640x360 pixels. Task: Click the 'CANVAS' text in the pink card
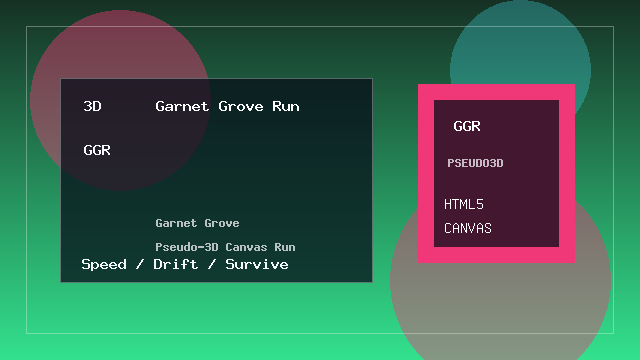(x=468, y=228)
